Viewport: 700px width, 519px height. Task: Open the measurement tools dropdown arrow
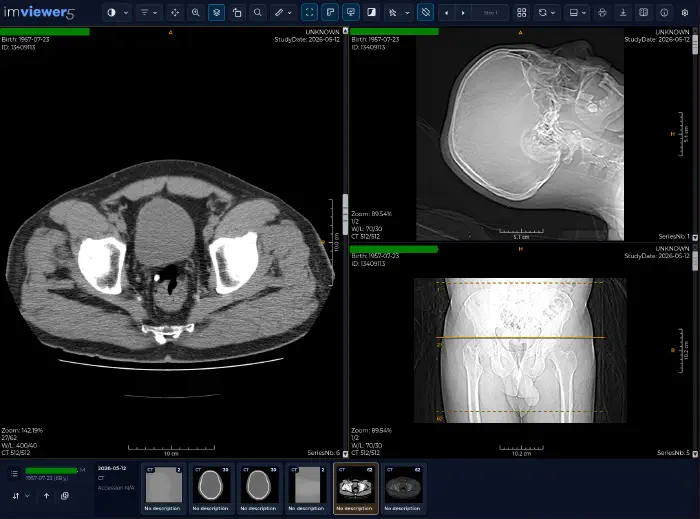coord(289,13)
